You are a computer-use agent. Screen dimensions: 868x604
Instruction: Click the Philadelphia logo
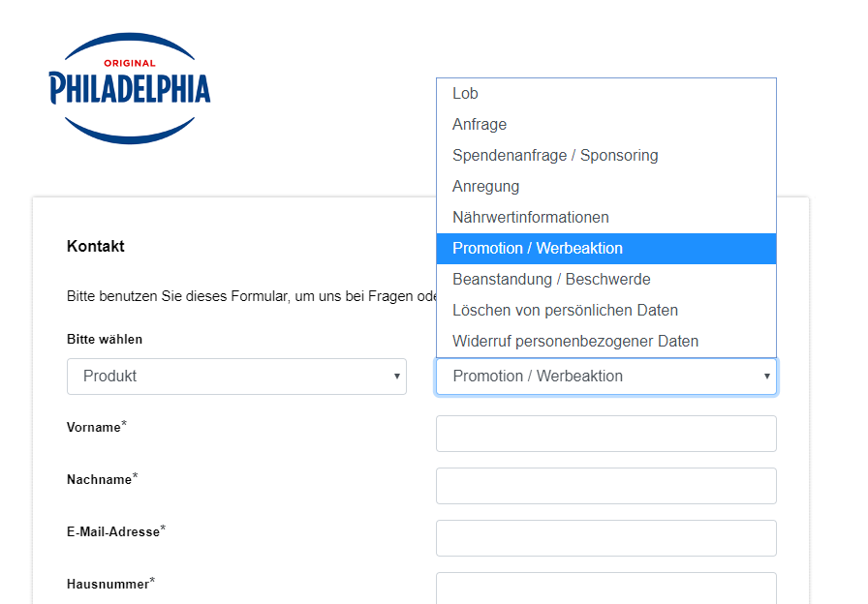coord(130,88)
